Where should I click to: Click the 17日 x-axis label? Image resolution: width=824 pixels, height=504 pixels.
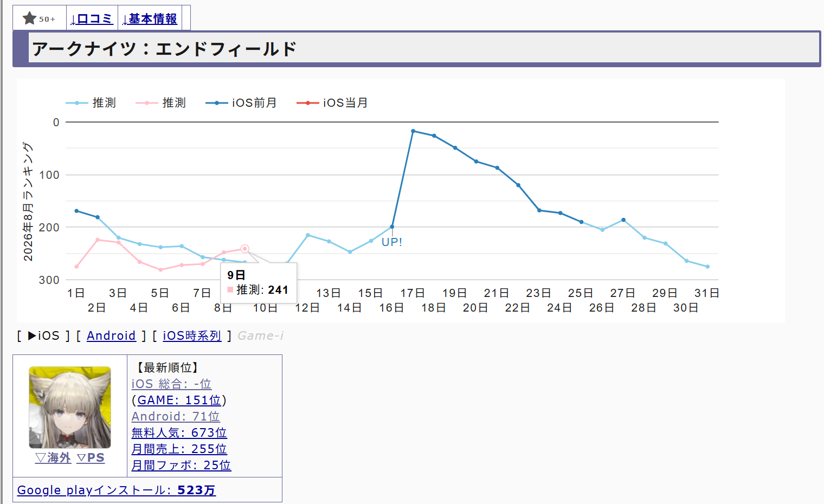[413, 293]
